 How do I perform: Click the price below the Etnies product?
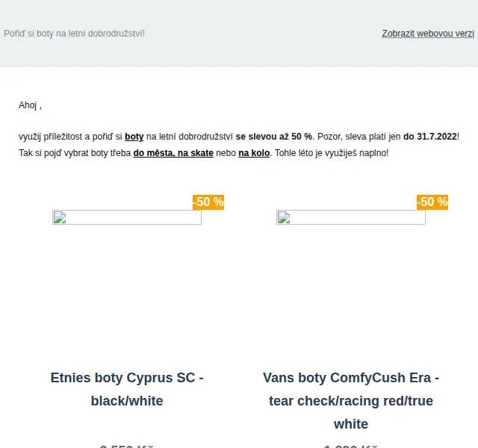coord(127,446)
